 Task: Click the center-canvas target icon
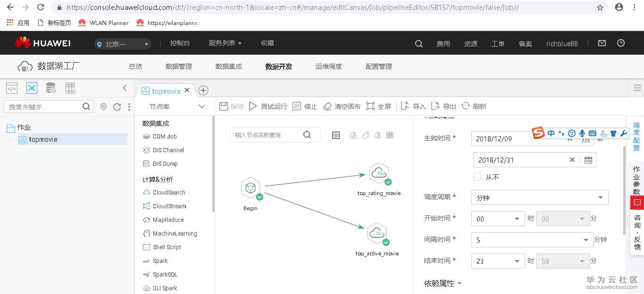coord(336,135)
